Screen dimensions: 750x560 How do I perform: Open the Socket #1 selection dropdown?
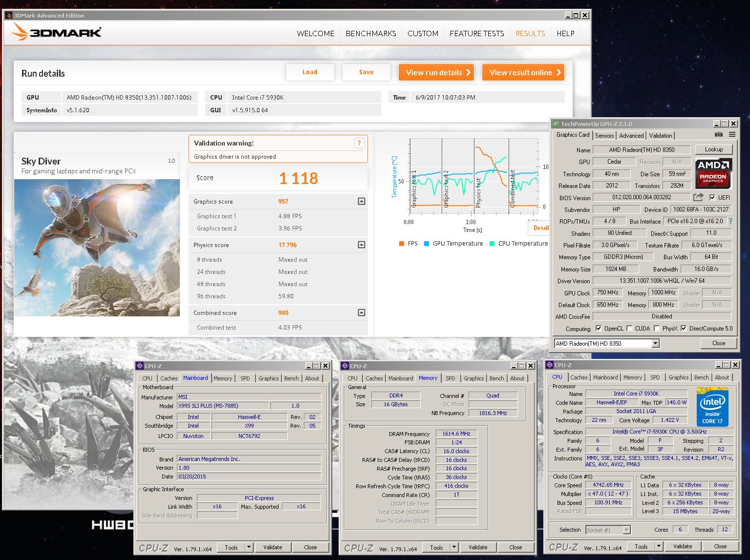coord(626,530)
